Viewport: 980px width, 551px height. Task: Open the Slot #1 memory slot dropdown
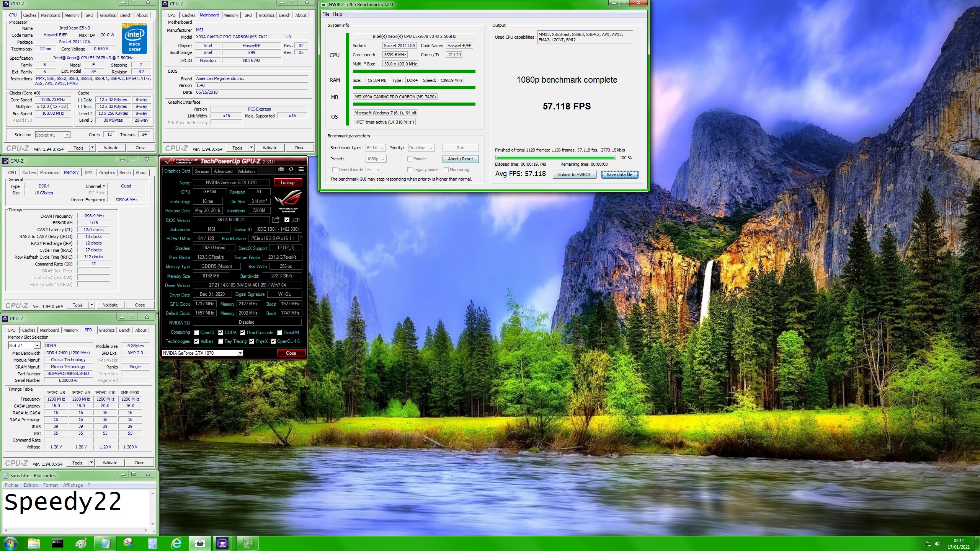[x=24, y=346]
